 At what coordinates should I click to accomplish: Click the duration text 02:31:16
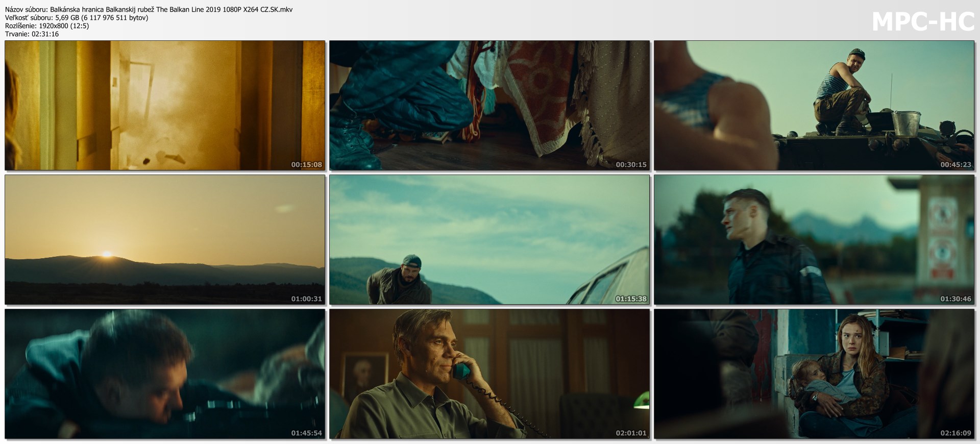tap(45, 34)
